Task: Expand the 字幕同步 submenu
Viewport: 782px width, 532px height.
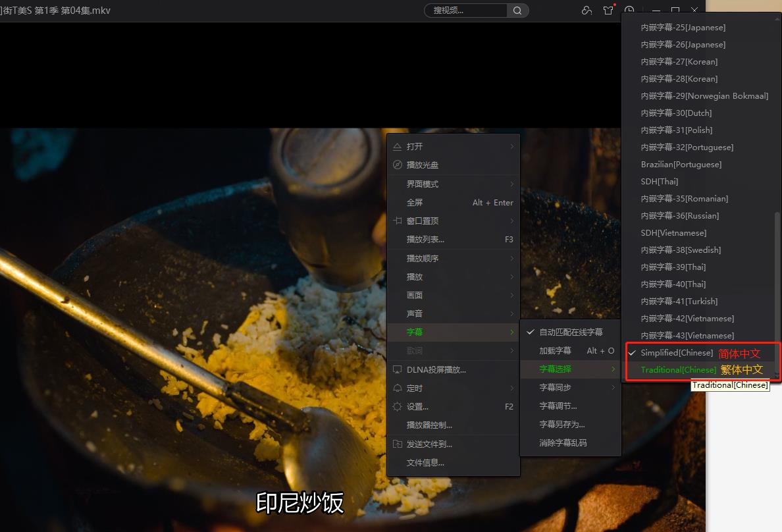Action: tap(571, 387)
